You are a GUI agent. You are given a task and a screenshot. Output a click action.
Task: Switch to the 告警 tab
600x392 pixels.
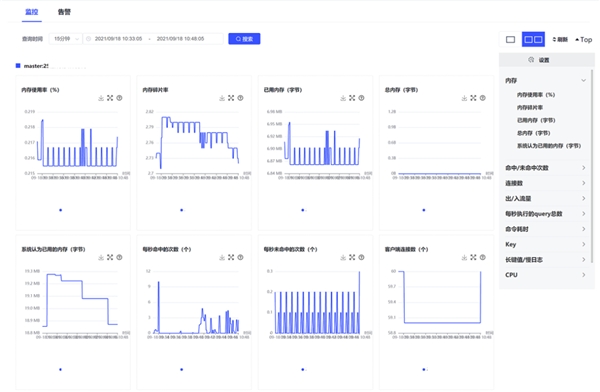(64, 12)
